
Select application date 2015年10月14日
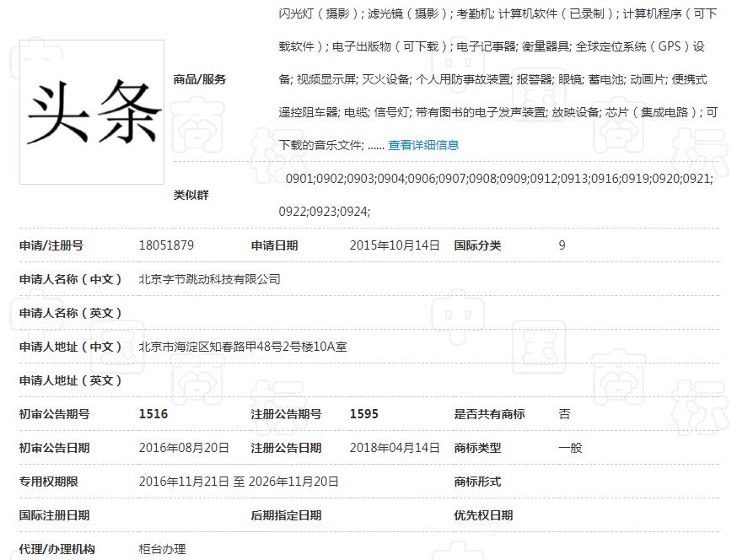393,245
